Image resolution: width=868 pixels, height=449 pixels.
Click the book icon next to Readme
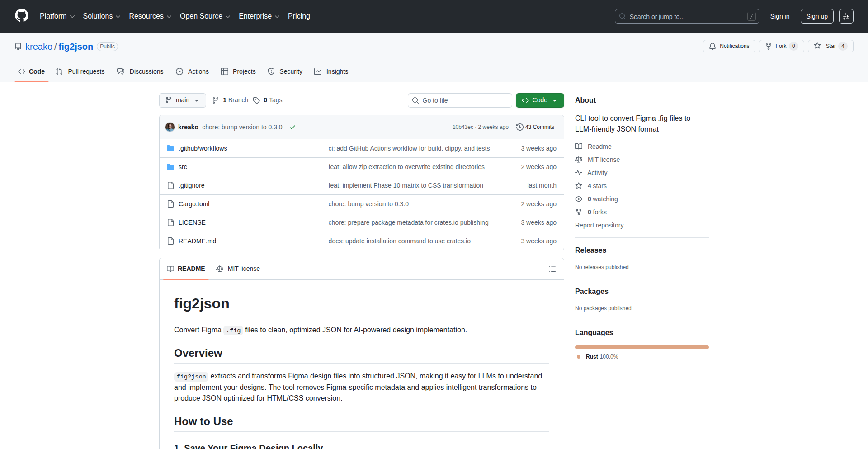pyautogui.click(x=579, y=147)
